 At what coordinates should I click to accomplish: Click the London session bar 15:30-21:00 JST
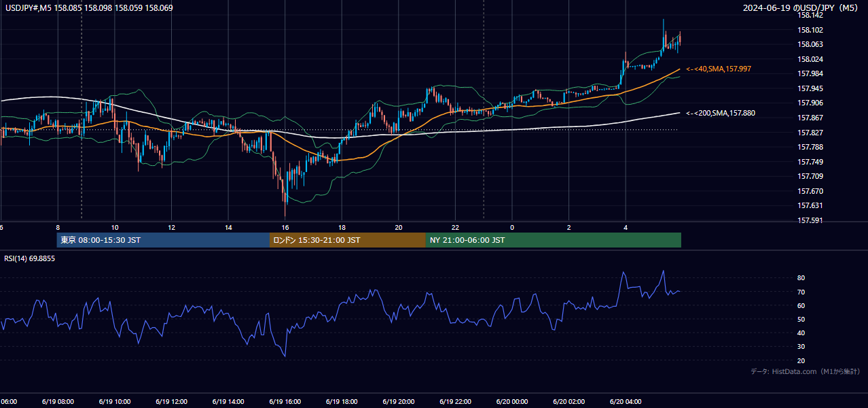click(348, 240)
